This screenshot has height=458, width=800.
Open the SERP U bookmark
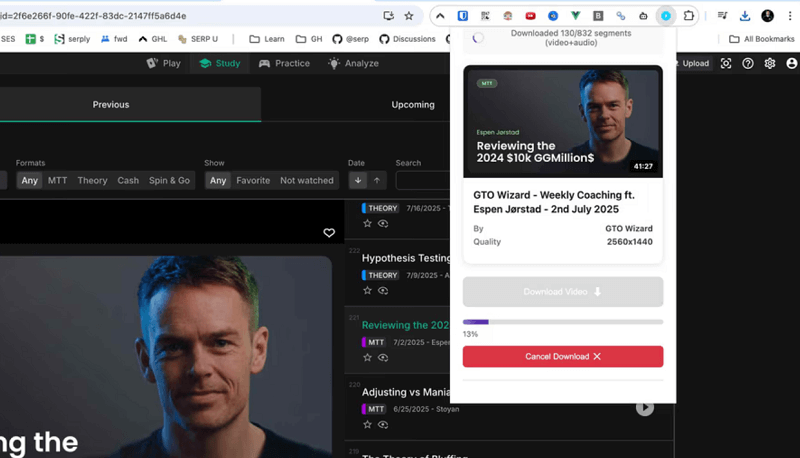[x=197, y=39]
